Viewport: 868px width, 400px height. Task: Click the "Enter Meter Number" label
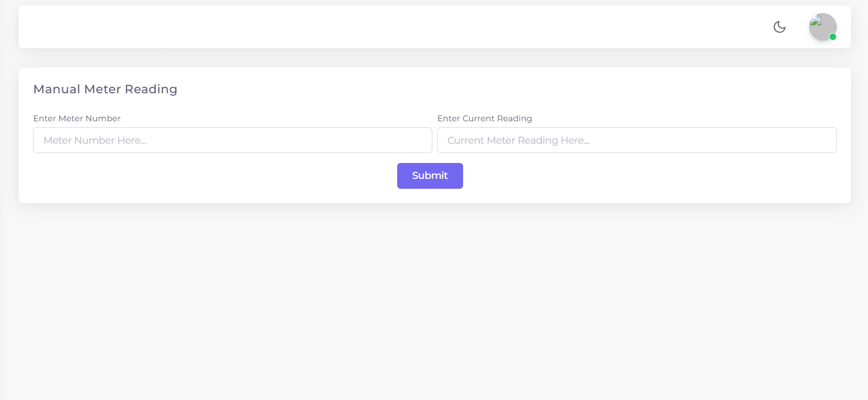77,119
